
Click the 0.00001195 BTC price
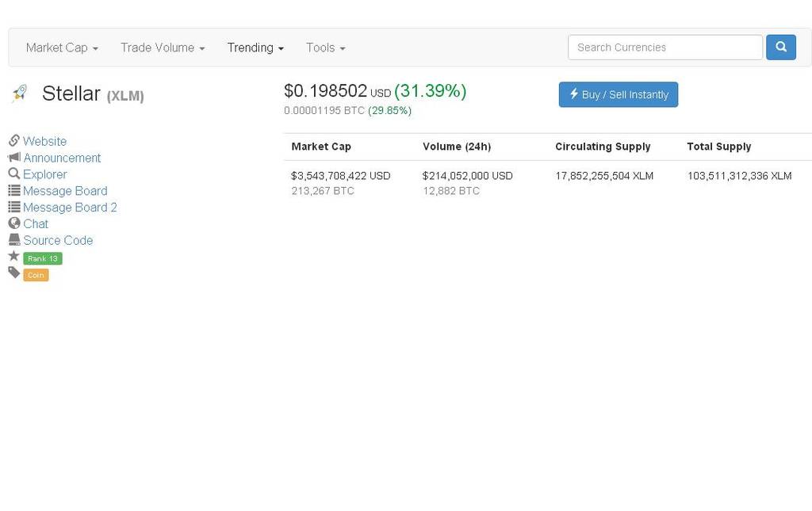(324, 111)
